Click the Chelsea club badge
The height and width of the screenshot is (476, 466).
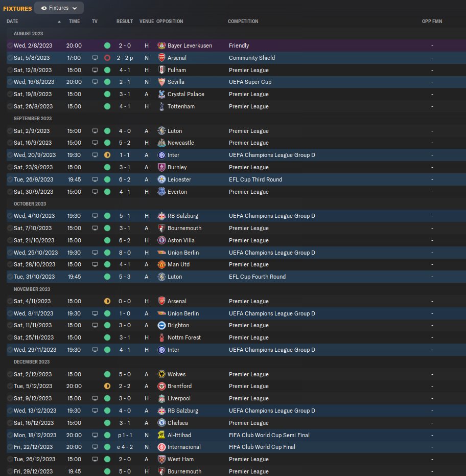tap(161, 423)
